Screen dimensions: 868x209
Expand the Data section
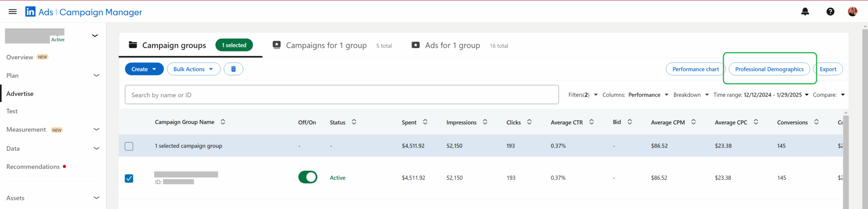point(96,148)
